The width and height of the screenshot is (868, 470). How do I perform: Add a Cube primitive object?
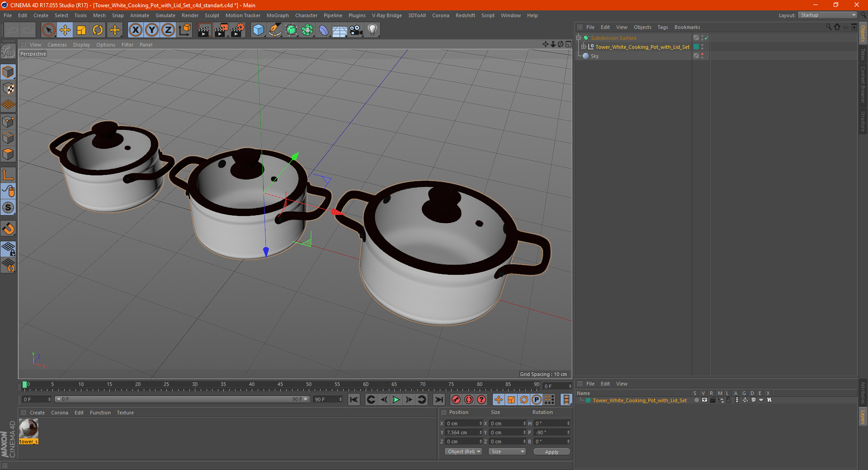258,30
